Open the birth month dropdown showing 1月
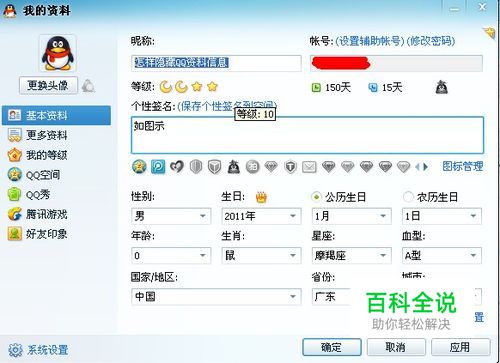 tap(352, 216)
